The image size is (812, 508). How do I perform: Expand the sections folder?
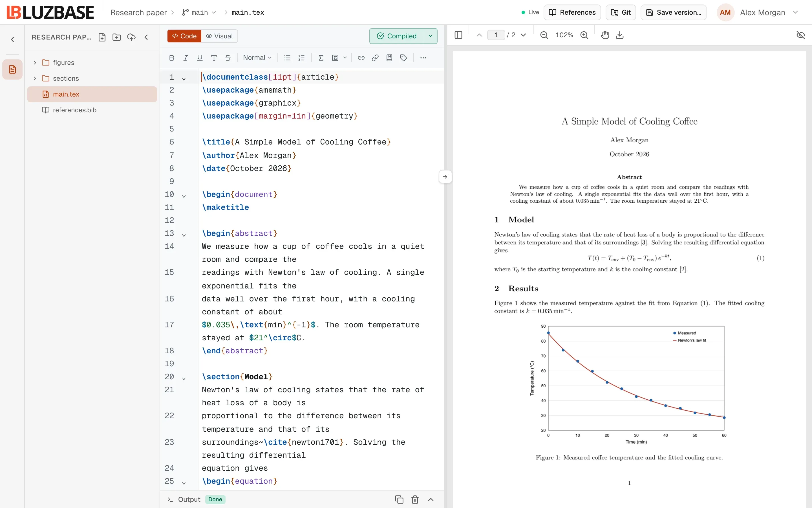(35, 78)
